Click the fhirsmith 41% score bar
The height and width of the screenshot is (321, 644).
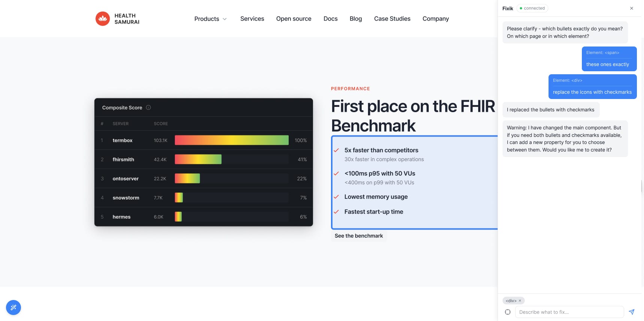pyautogui.click(x=198, y=159)
